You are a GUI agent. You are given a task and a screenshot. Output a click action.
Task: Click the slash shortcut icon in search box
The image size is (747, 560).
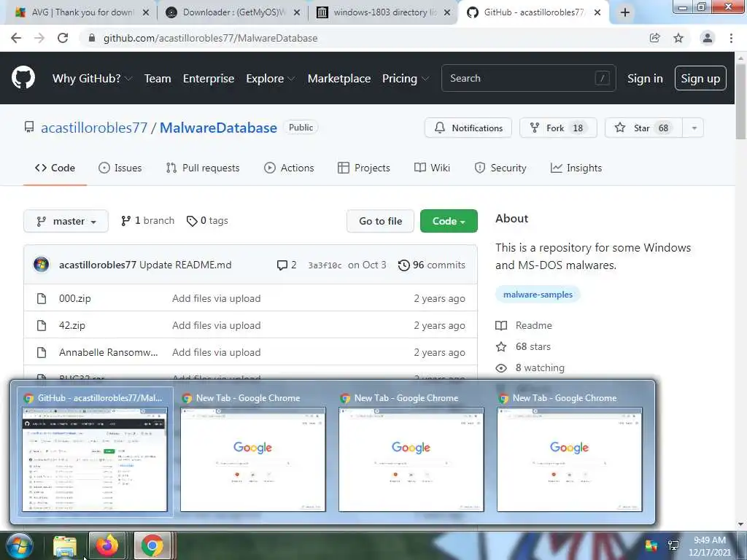click(602, 78)
